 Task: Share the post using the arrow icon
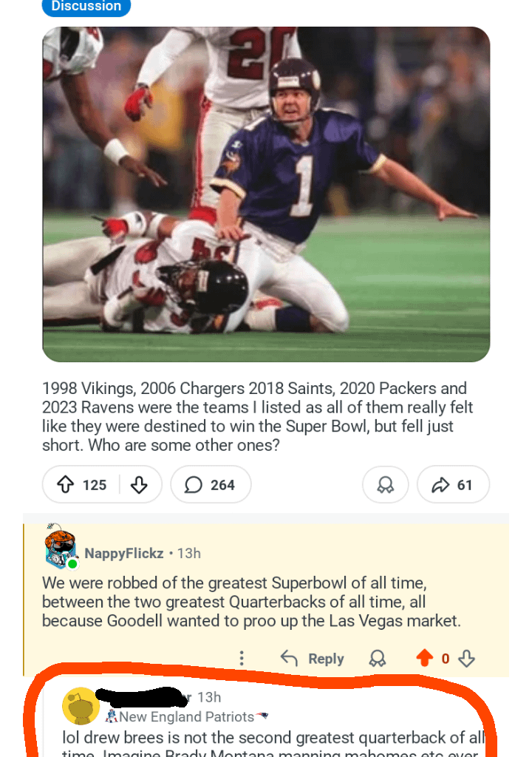coord(453,485)
